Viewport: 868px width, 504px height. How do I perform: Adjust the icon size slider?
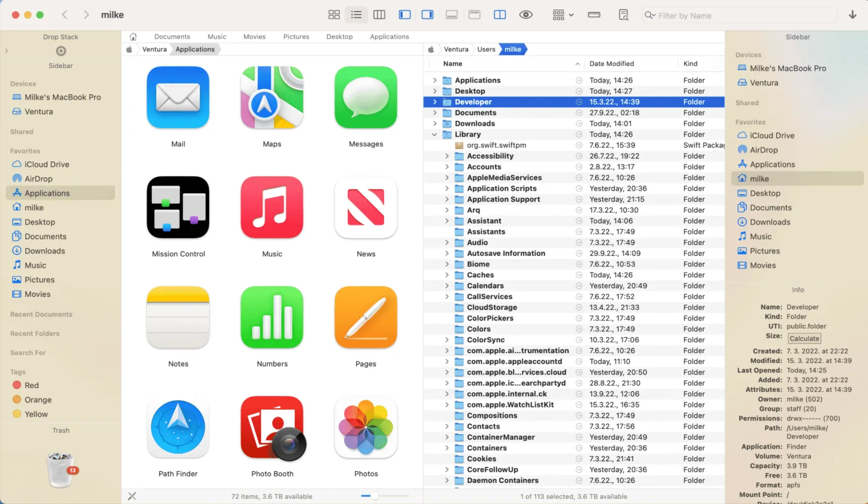point(374,496)
